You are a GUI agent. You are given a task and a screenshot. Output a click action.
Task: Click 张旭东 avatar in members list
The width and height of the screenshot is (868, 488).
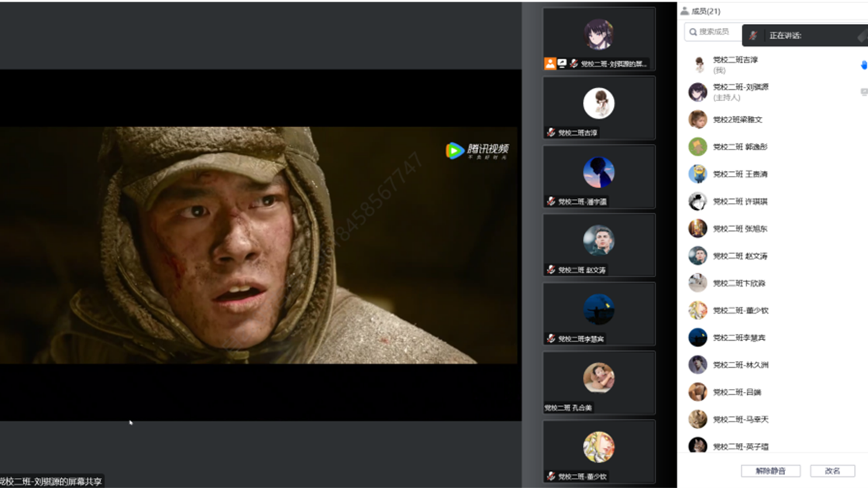(x=697, y=229)
